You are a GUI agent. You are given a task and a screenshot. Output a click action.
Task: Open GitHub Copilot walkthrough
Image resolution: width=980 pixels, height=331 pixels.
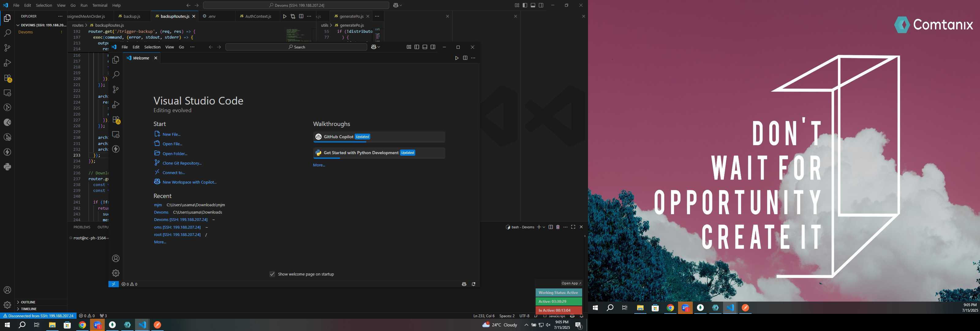[379, 137]
